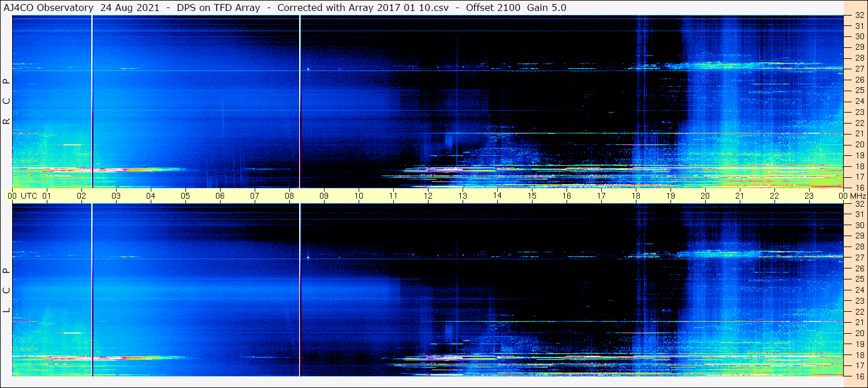Click hour '04' on the UTC time axis
This screenshot has height=388, width=868.
point(151,196)
